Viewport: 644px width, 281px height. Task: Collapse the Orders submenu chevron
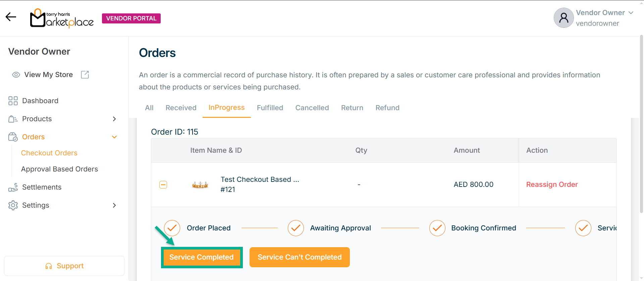click(x=114, y=137)
